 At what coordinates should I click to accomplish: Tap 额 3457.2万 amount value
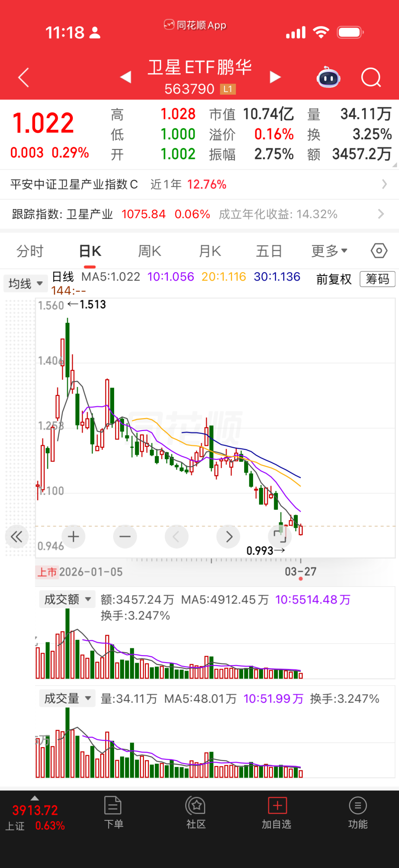click(362, 154)
